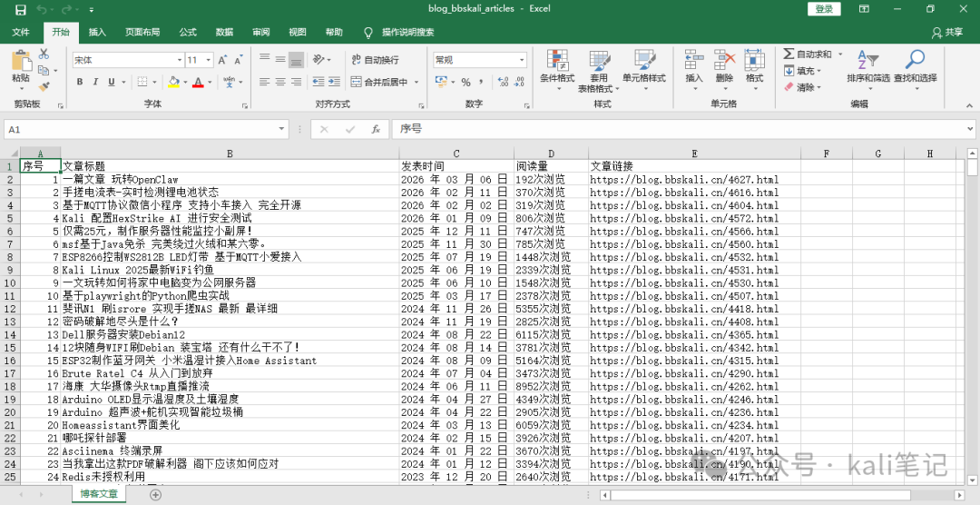Open 单元格样式 cell styles
Screen dimensions: 980x505
click(644, 70)
